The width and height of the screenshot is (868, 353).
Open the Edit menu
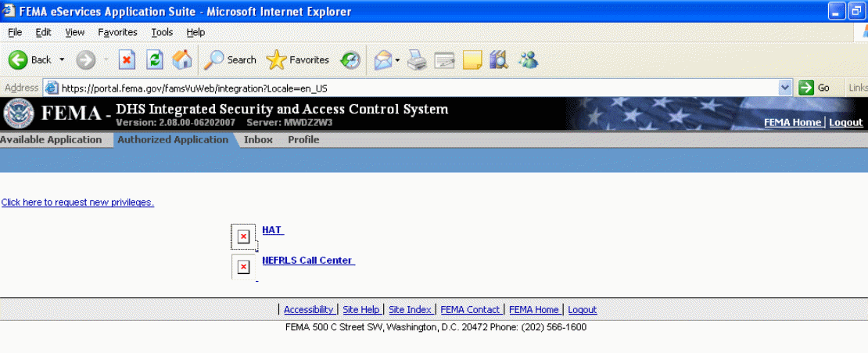(x=43, y=32)
